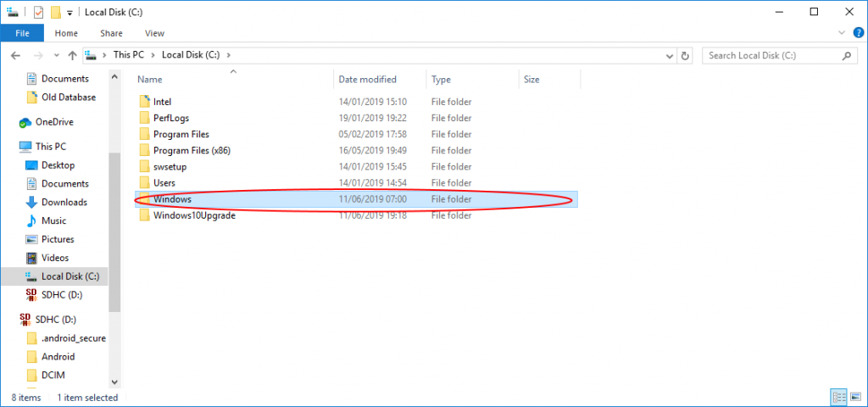Click New Folder icon in title bar
This screenshot has height=407, width=868.
55,12
